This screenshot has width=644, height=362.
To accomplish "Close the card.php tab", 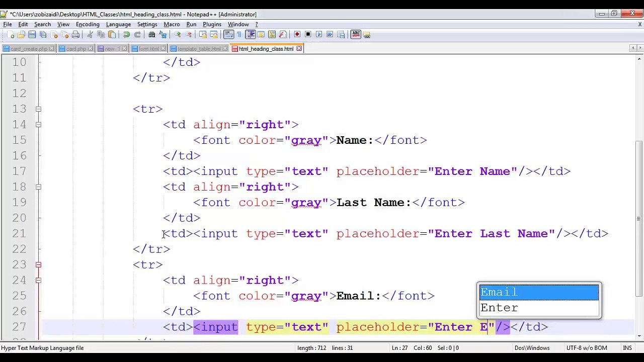I will pos(90,49).
